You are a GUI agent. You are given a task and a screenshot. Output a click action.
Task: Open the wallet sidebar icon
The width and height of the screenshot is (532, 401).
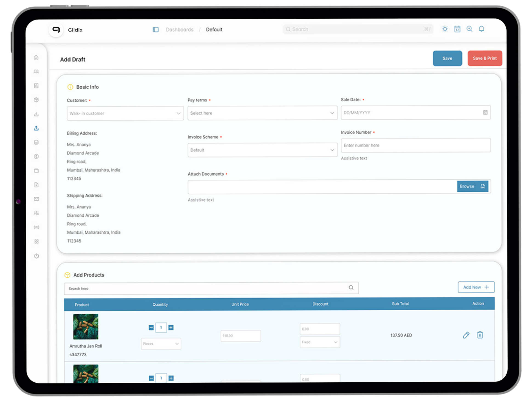36,171
